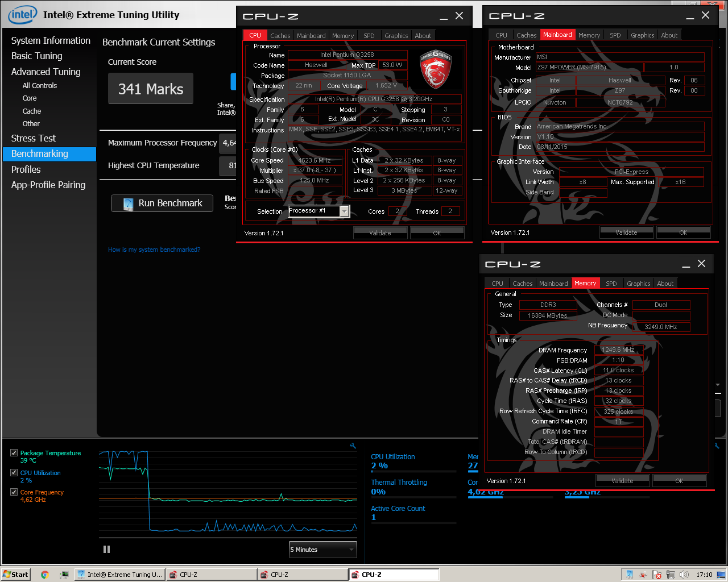The height and width of the screenshot is (582, 728).
Task: Toggle Package Temperature graph checkbox
Action: click(x=14, y=453)
